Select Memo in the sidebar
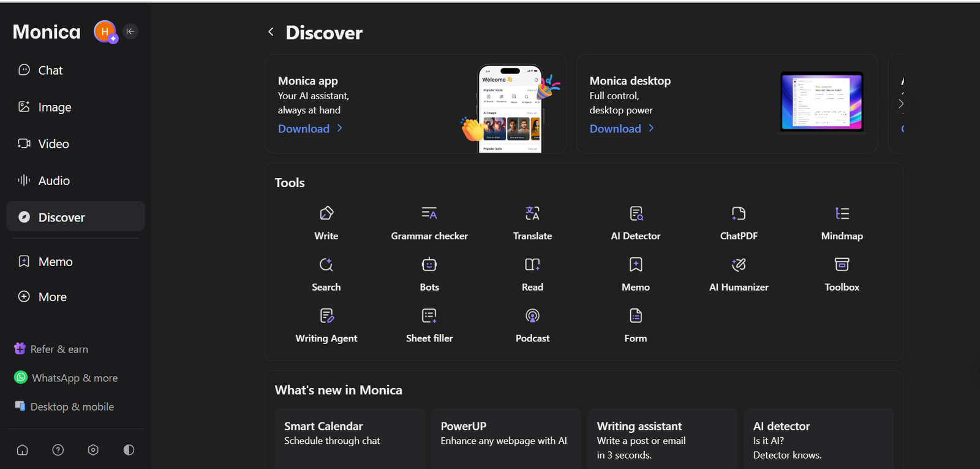 (75, 262)
